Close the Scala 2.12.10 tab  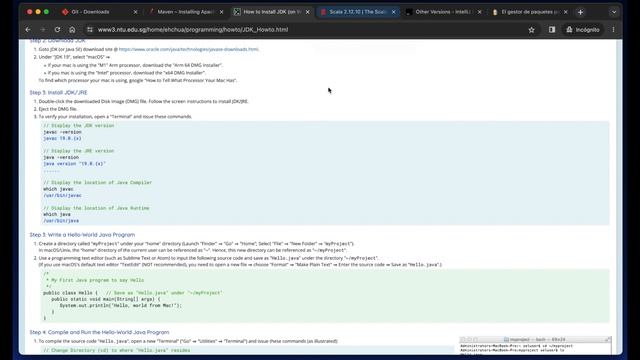(x=393, y=12)
